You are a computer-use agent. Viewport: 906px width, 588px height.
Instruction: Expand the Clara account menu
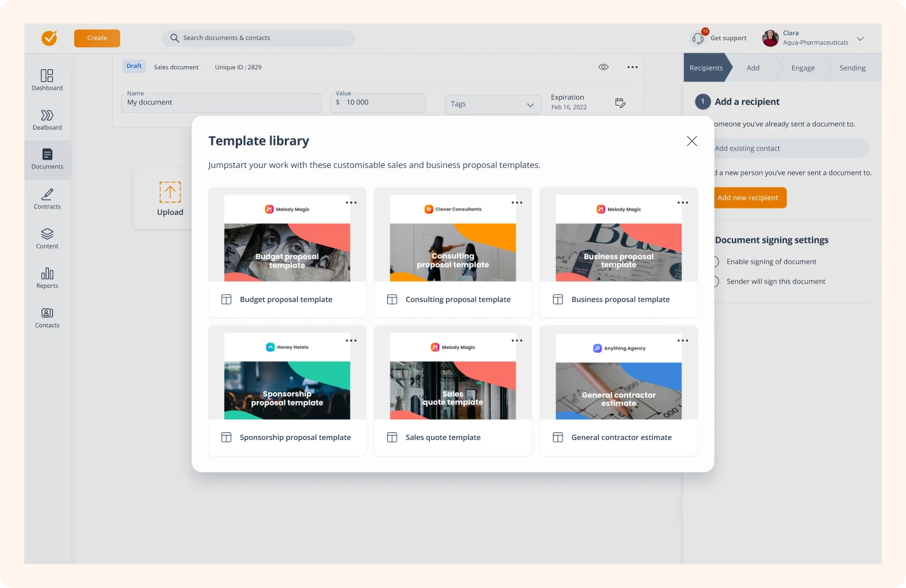pyautogui.click(x=861, y=38)
